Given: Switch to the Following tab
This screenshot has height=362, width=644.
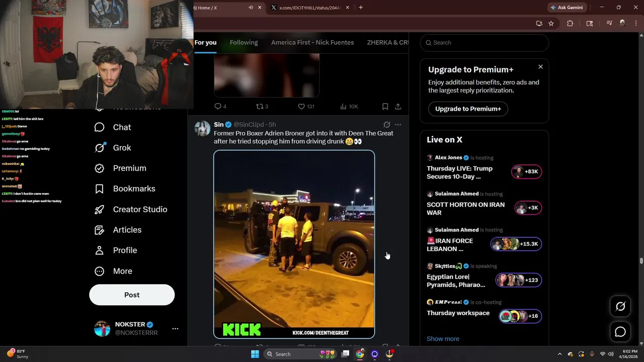Looking at the screenshot, I should pos(244,43).
